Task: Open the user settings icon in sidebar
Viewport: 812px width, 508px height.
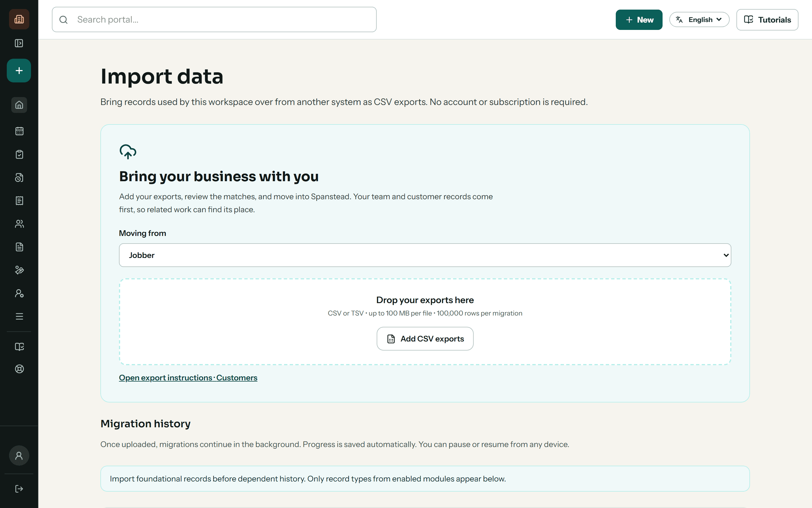Action: point(19,293)
